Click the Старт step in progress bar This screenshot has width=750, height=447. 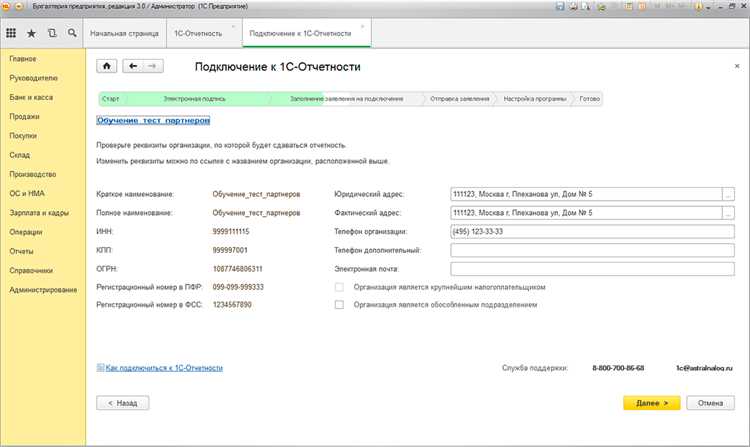(110, 99)
